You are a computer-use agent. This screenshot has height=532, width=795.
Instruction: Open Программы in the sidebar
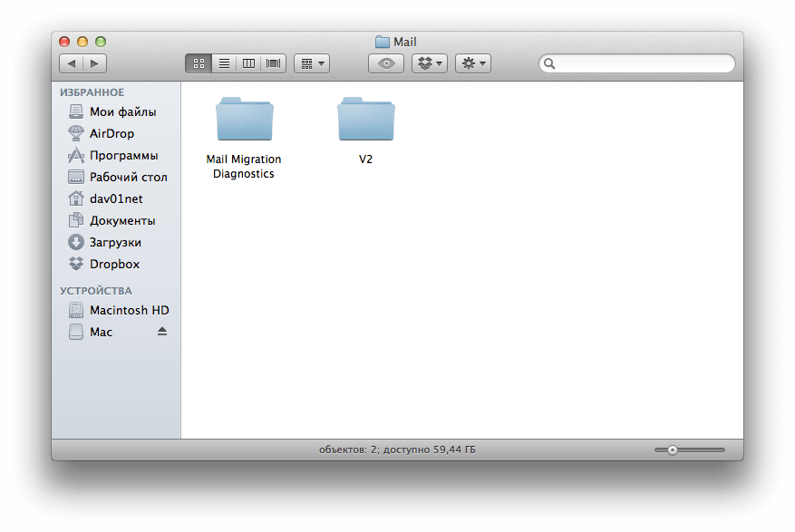[116, 155]
